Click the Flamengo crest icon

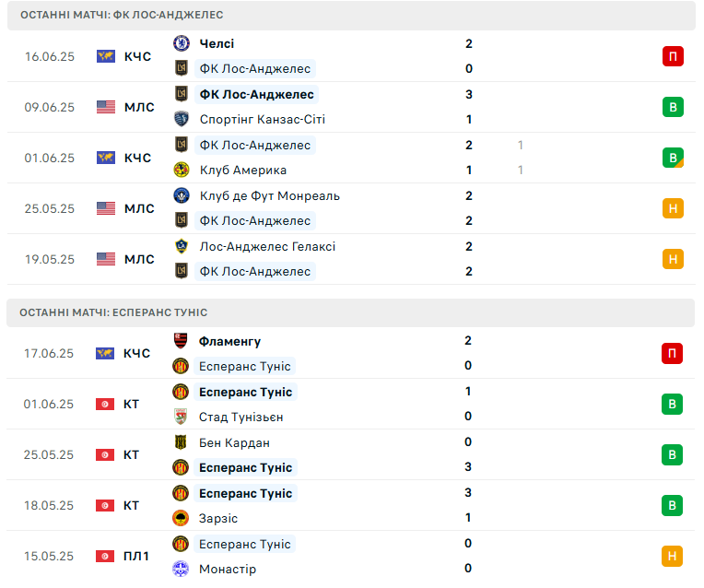click(x=181, y=341)
